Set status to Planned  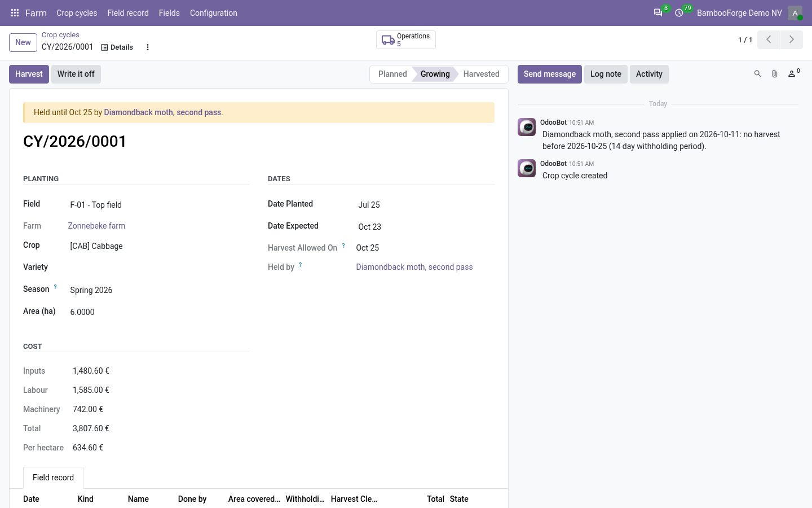click(x=392, y=74)
